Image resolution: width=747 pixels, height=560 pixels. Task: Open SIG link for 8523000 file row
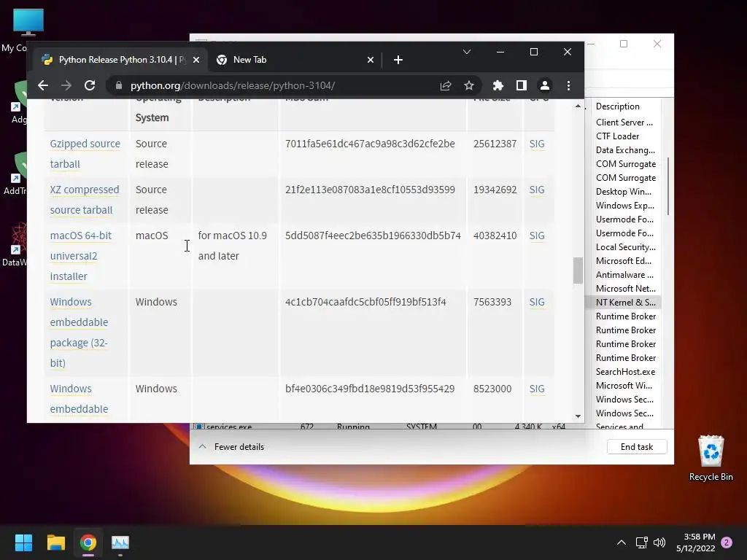(537, 389)
